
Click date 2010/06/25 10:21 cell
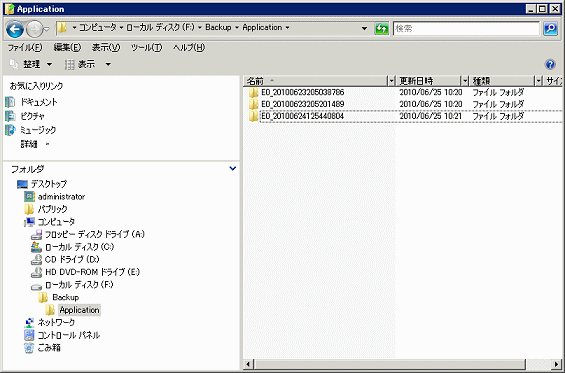tap(431, 116)
